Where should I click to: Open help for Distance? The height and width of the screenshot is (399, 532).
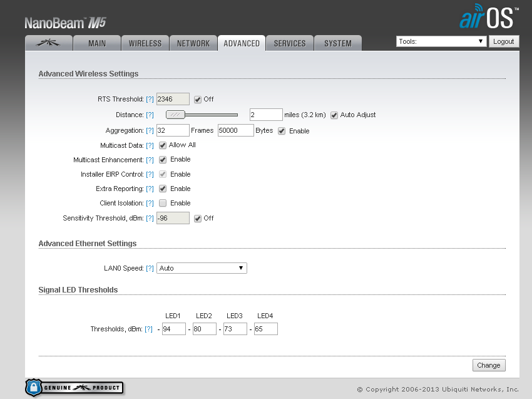[x=150, y=115]
